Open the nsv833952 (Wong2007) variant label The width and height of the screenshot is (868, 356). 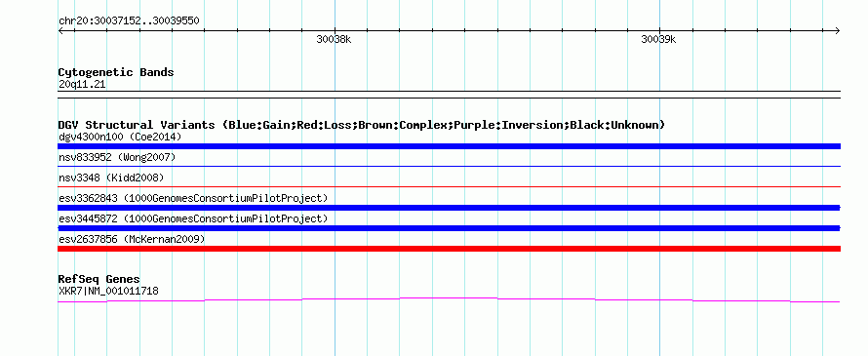pos(117,157)
